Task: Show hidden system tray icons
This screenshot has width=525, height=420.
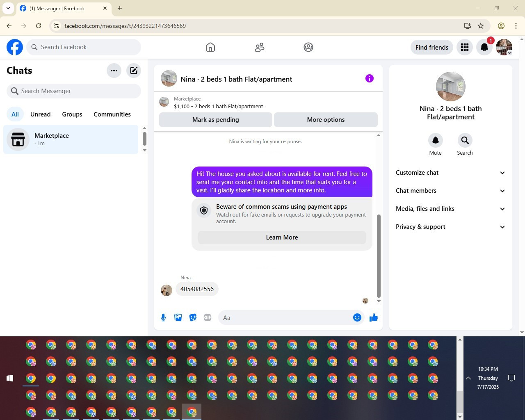Action: coord(468,378)
